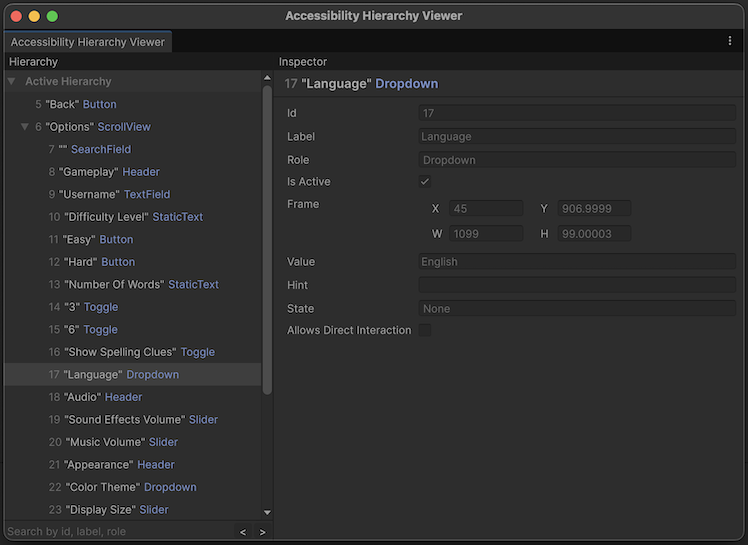Select the "Back" Button row
The width and height of the screenshot is (748, 545).
coord(133,104)
